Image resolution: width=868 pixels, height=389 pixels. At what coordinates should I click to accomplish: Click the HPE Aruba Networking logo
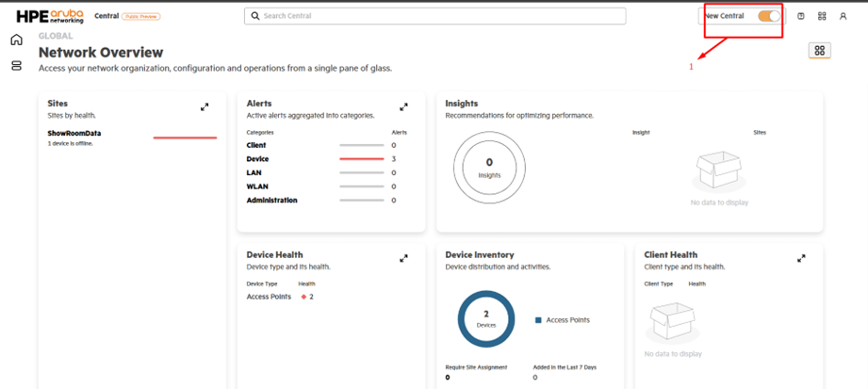pyautogui.click(x=50, y=16)
